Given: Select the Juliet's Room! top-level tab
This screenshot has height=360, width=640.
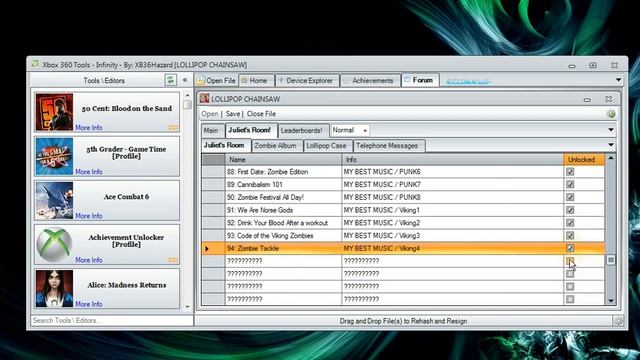Looking at the screenshot, I should [251, 130].
